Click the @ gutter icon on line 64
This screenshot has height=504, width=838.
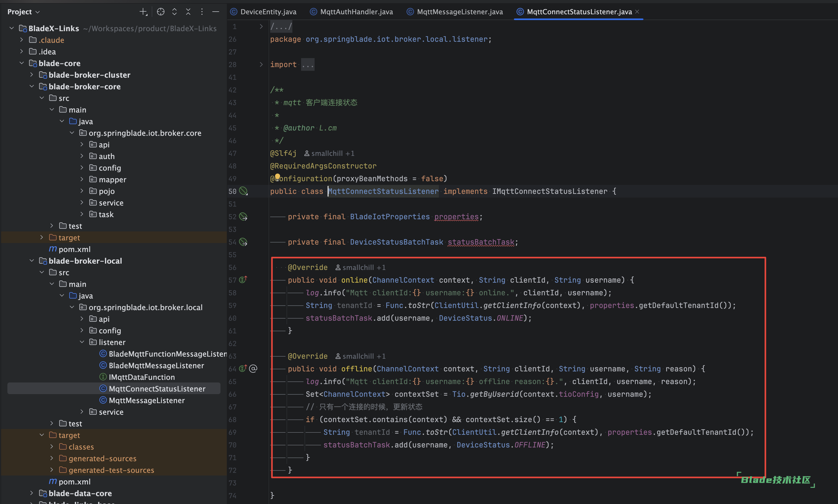[x=253, y=368]
